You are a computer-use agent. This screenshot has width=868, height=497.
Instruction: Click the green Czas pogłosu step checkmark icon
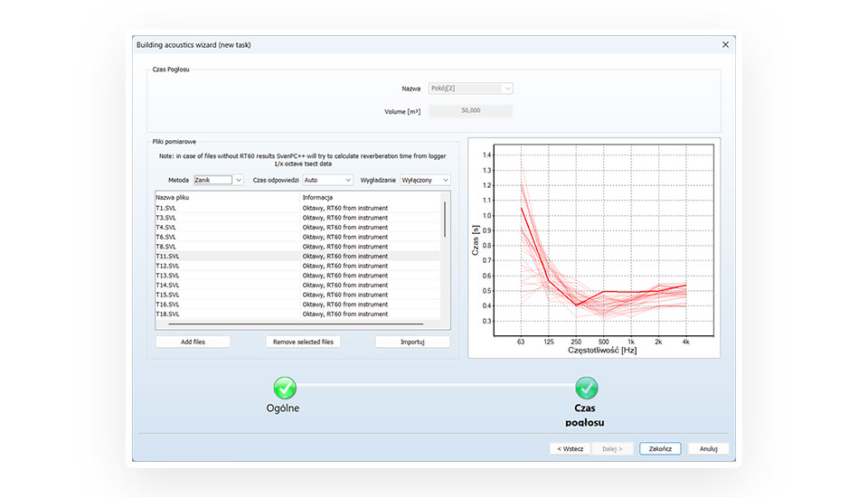[x=586, y=388]
